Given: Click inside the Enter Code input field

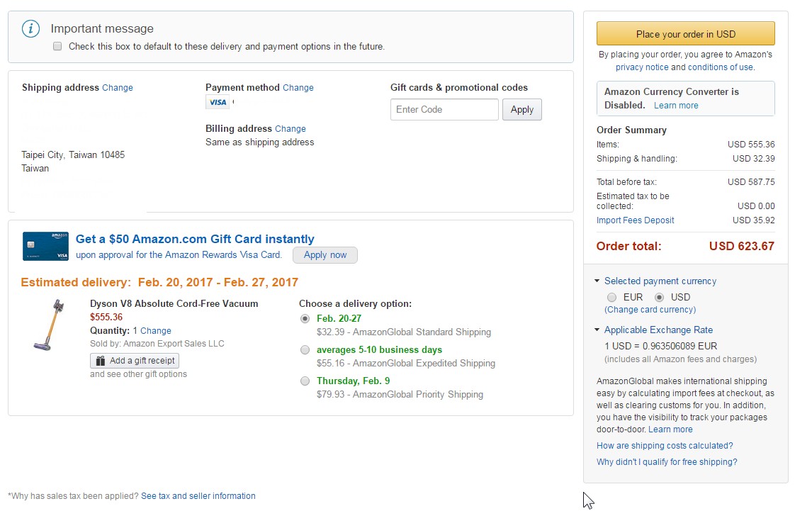Looking at the screenshot, I should point(444,110).
